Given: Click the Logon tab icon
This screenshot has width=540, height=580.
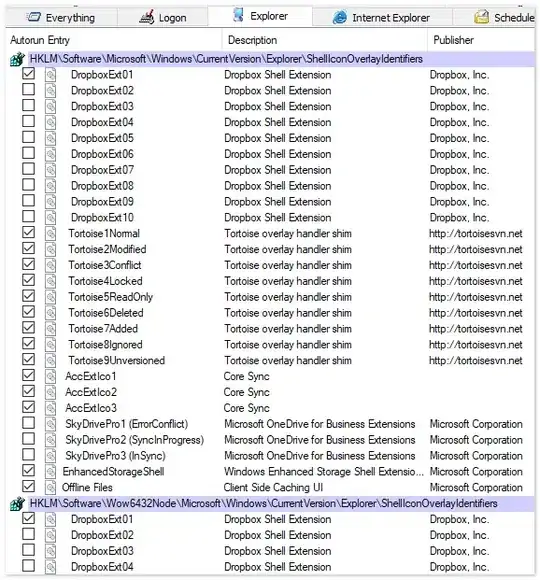Looking at the screenshot, I should pos(147,17).
